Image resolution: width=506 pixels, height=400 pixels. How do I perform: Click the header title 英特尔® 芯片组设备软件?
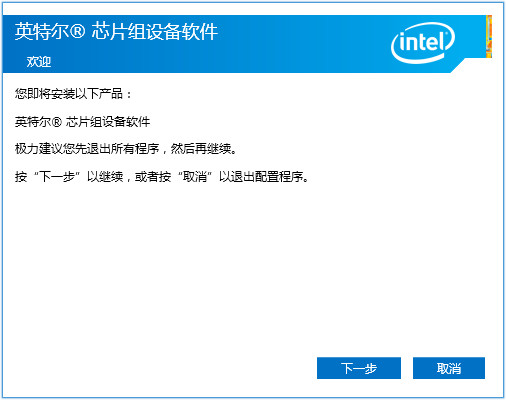coord(116,32)
